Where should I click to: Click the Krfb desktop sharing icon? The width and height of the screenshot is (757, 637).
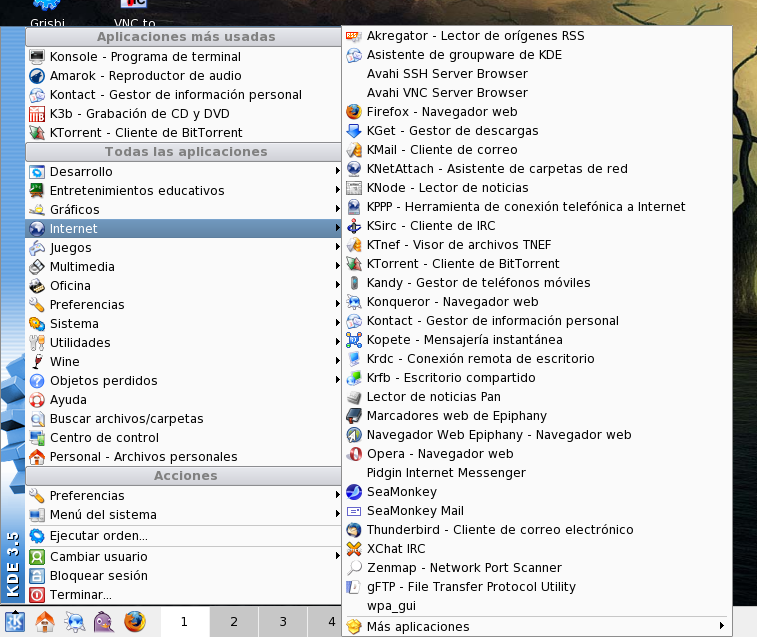pos(354,378)
